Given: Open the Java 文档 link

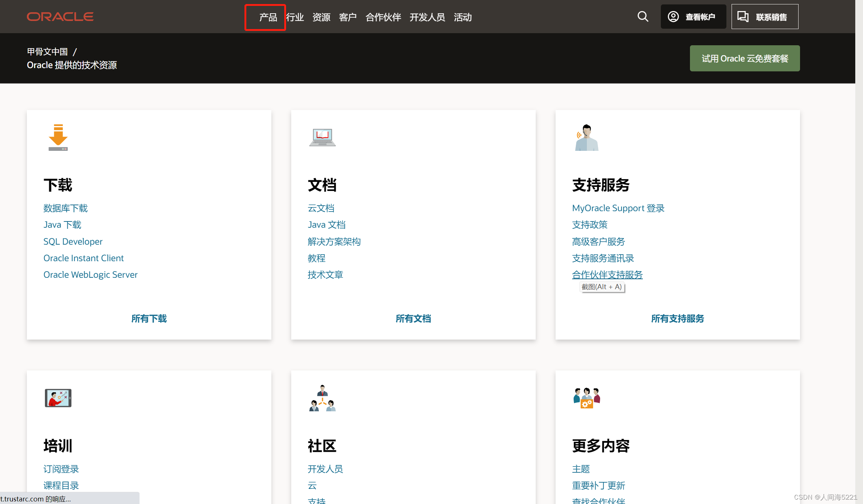Looking at the screenshot, I should coord(327,225).
